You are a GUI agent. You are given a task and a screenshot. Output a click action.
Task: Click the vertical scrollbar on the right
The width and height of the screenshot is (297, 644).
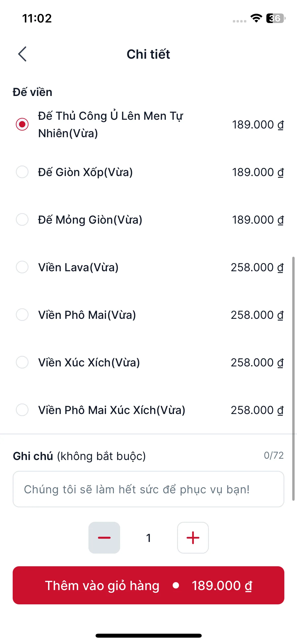tap(293, 378)
